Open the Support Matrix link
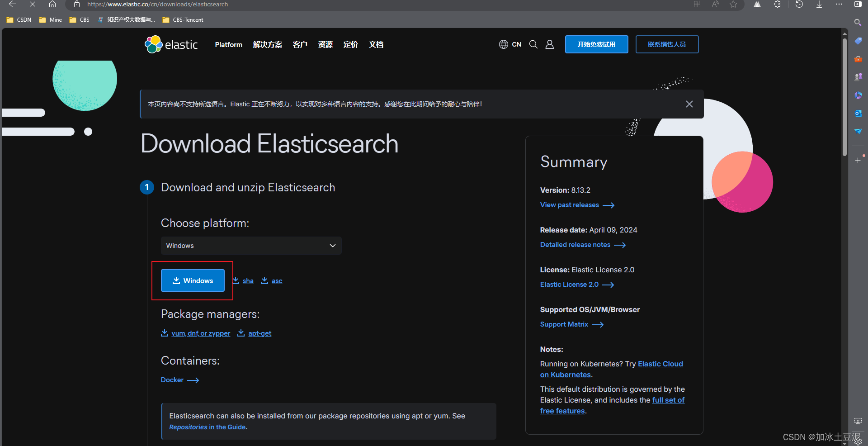The image size is (868, 446). click(x=572, y=324)
